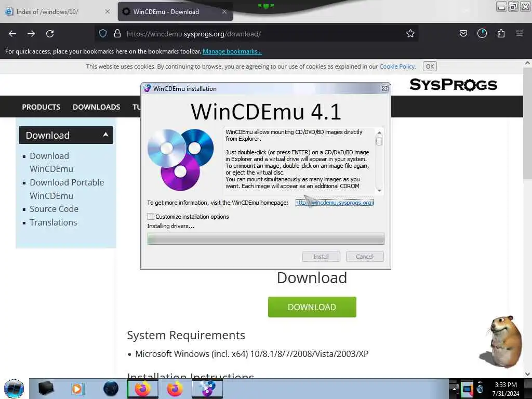Open the DOWNLOADS menu

(96, 107)
